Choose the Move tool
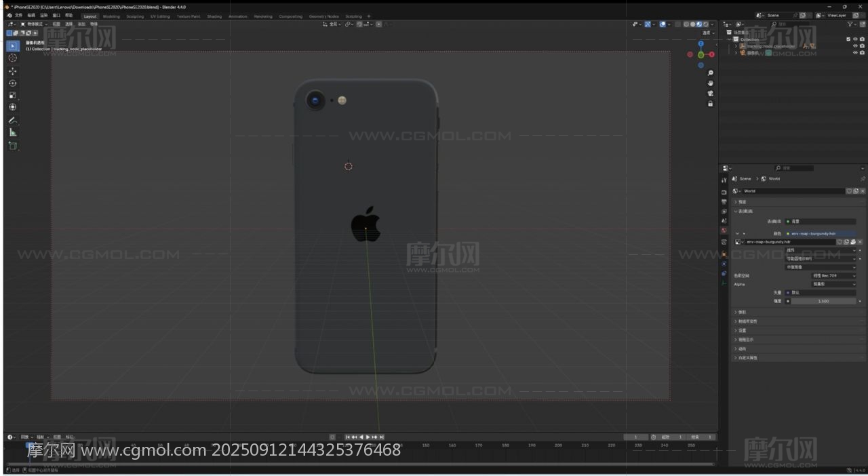 click(13, 71)
